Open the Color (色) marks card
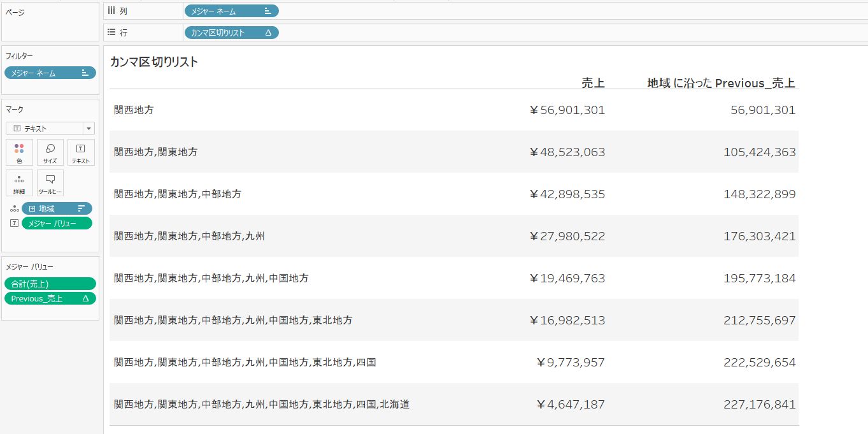The width and height of the screenshot is (868, 434). [19, 153]
